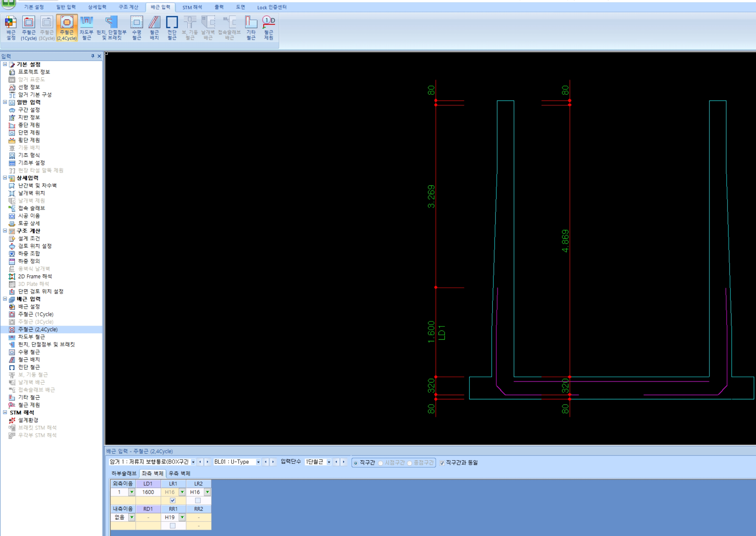The image size is (756, 536).
Task: Toggle the 직구간과 동일 checkbox
Action: [442, 463]
